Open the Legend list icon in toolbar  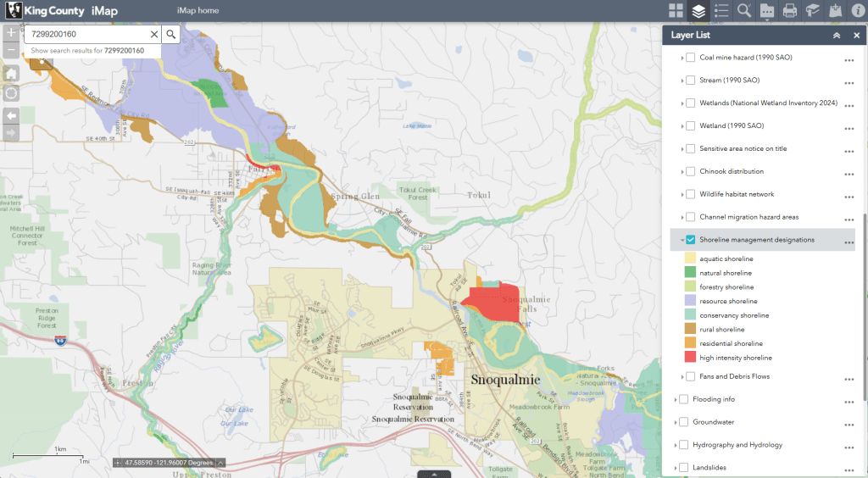(x=721, y=11)
